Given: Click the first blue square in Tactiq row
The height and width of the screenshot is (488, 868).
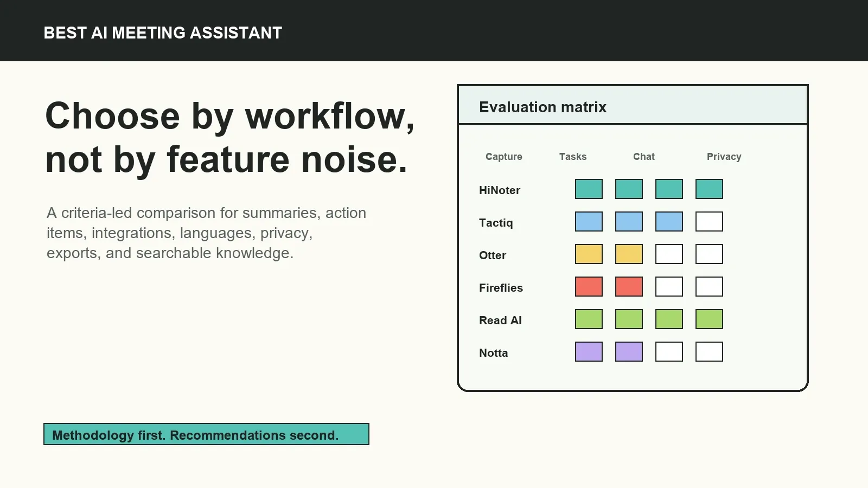Looking at the screenshot, I should [x=589, y=222].
